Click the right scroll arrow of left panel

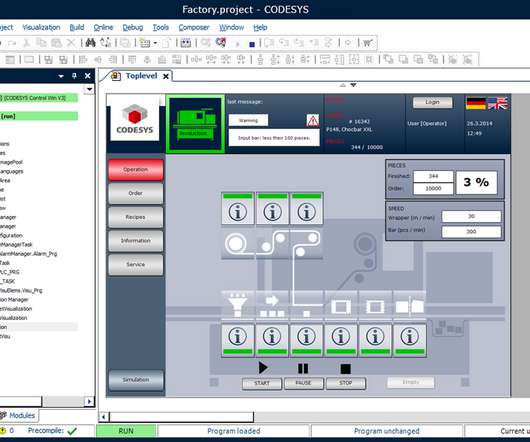(x=89, y=401)
